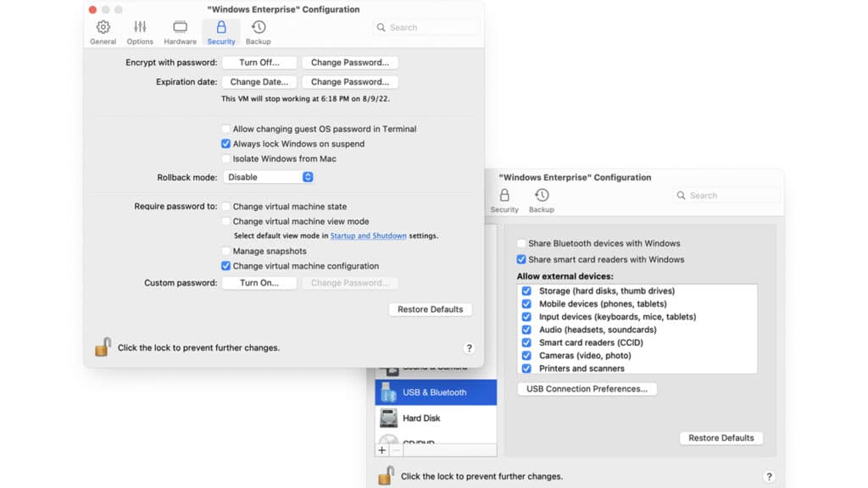
Task: Uncheck Mobile devices (phones, tablets)
Action: coord(526,304)
